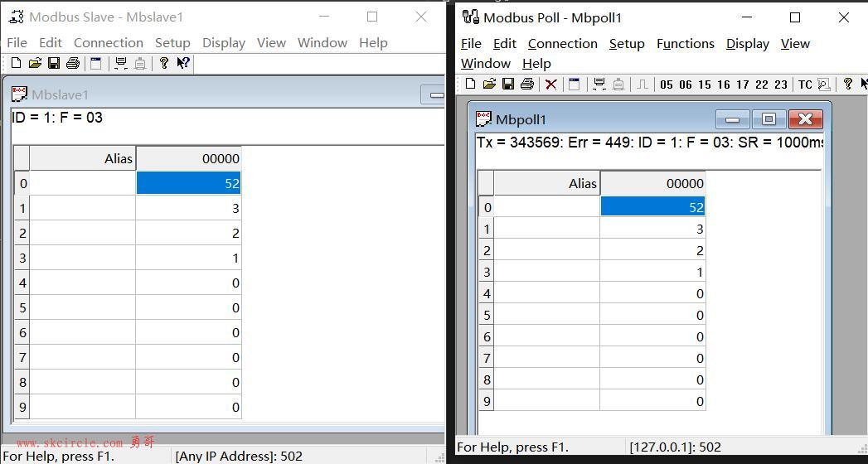868x464 pixels.
Task: Open Connection menu in Modbus Slave
Action: pos(109,42)
